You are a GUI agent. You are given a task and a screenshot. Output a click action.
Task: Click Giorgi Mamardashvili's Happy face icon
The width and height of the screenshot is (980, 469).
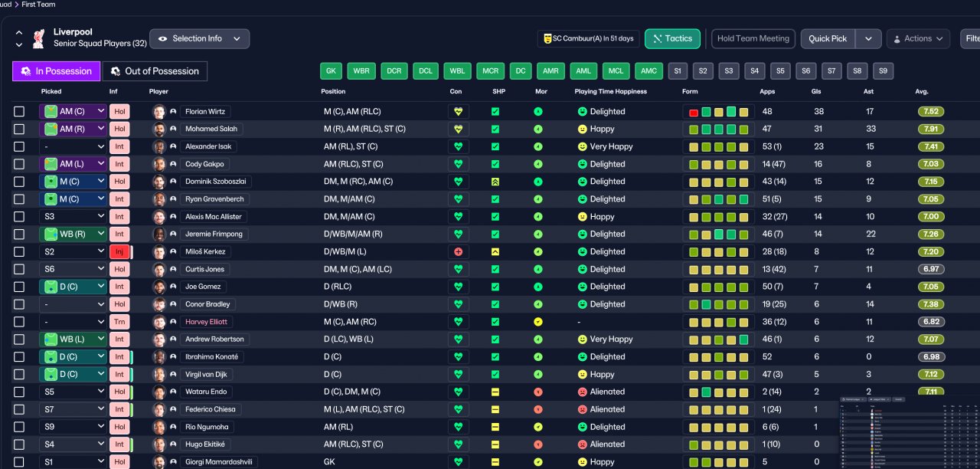pyautogui.click(x=583, y=462)
